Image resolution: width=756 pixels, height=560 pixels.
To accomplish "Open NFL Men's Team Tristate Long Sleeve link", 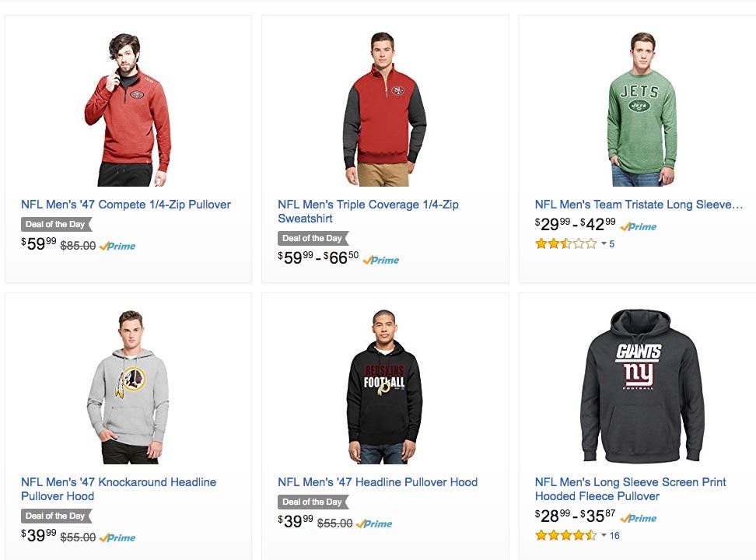I will tap(639, 205).
